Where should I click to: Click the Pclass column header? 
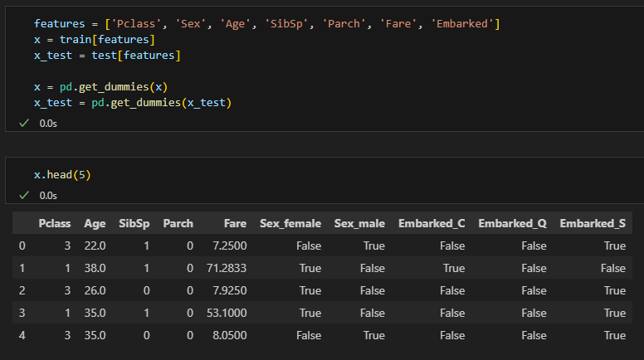coord(55,223)
